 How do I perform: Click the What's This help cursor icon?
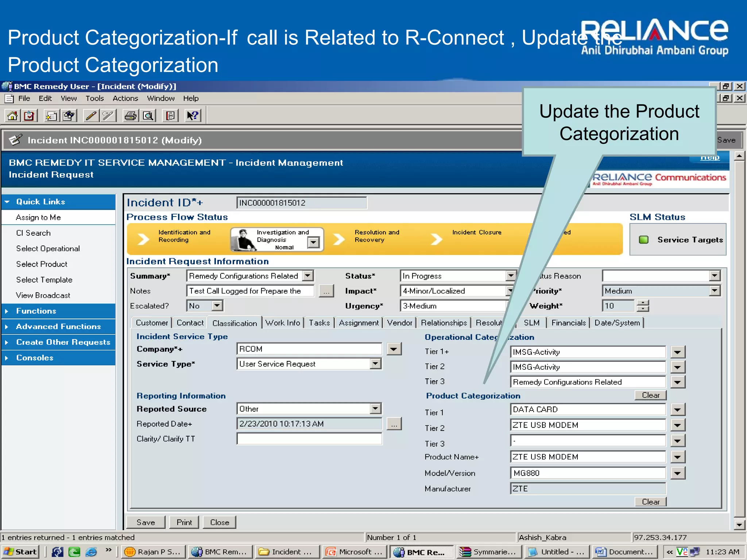tap(192, 116)
